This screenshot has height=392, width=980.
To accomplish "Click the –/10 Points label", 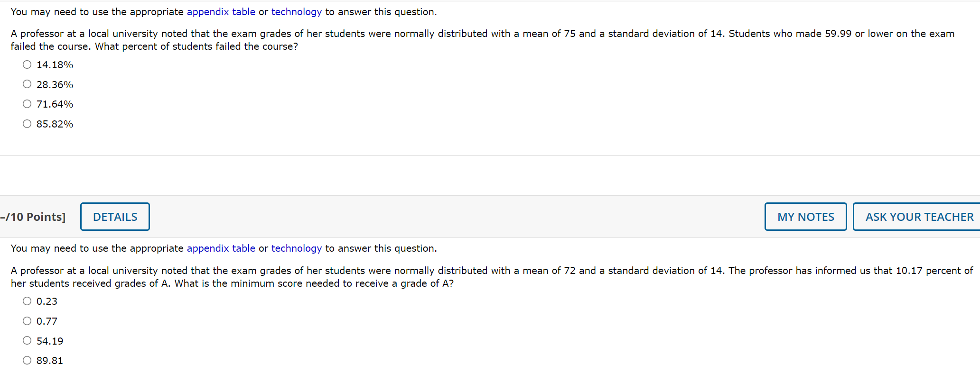I will click(32, 216).
